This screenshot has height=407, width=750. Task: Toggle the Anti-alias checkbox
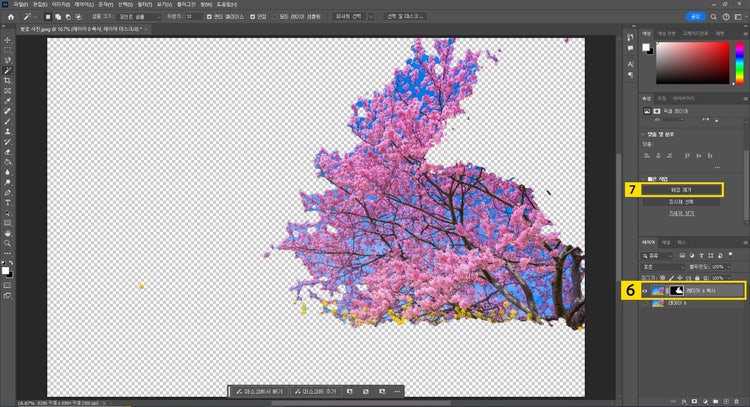coord(209,17)
